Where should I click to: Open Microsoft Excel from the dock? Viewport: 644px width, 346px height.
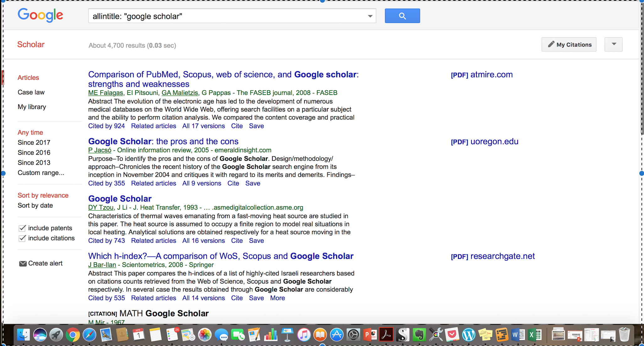click(x=534, y=335)
